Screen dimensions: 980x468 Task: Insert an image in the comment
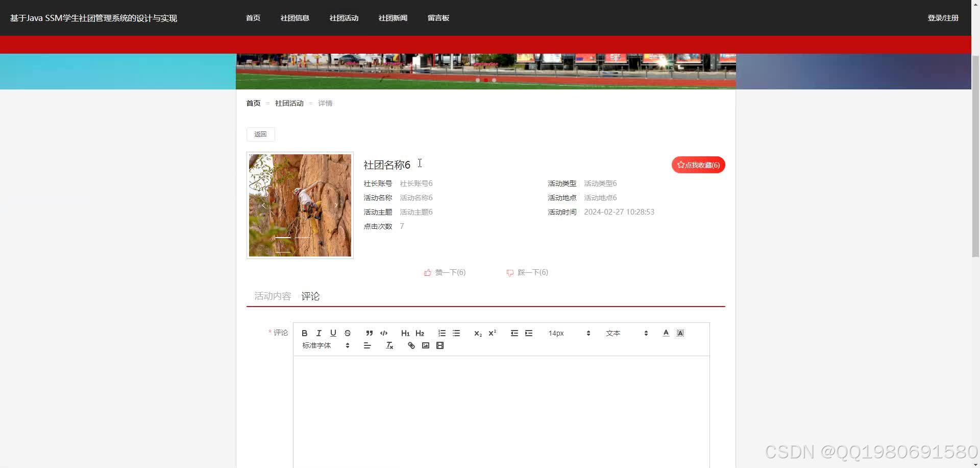pyautogui.click(x=426, y=346)
